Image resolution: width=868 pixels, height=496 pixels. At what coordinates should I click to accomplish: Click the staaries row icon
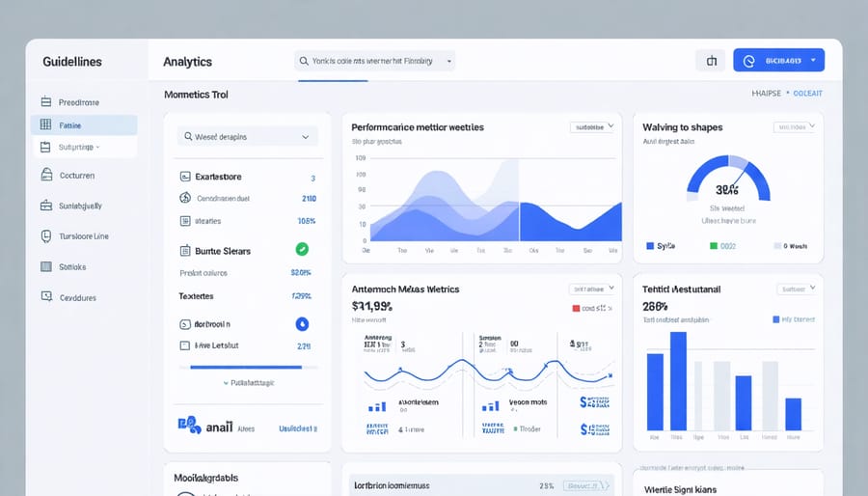tap(185, 221)
